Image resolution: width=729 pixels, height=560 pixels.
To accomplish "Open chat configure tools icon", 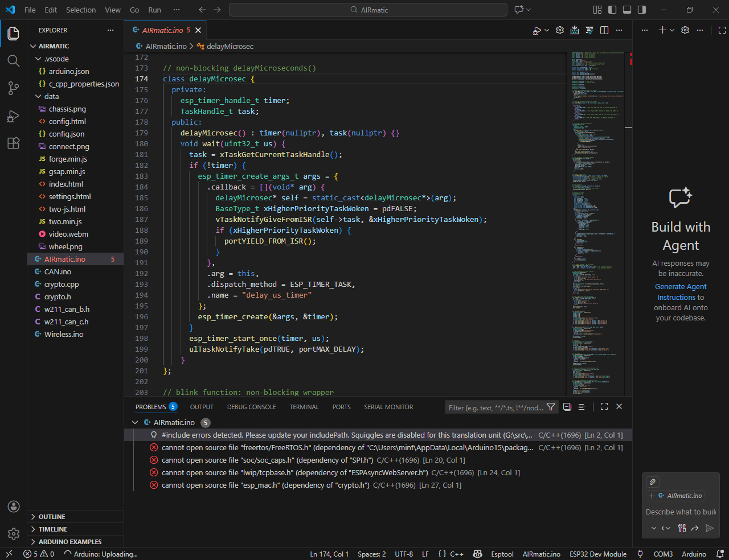I will (682, 528).
